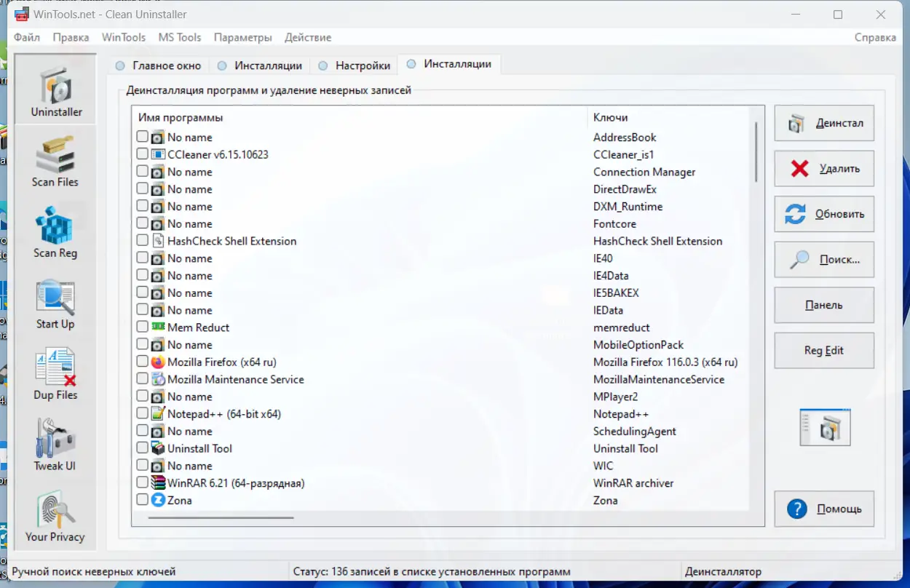Click the Удалить button

pyautogui.click(x=824, y=168)
